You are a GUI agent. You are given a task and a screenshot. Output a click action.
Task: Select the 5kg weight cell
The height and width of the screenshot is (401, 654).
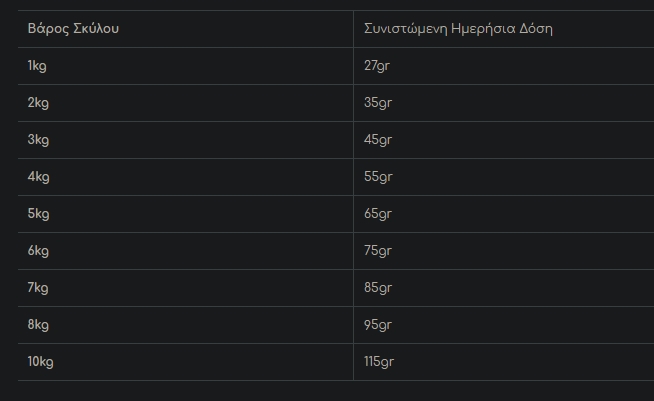click(x=38, y=213)
